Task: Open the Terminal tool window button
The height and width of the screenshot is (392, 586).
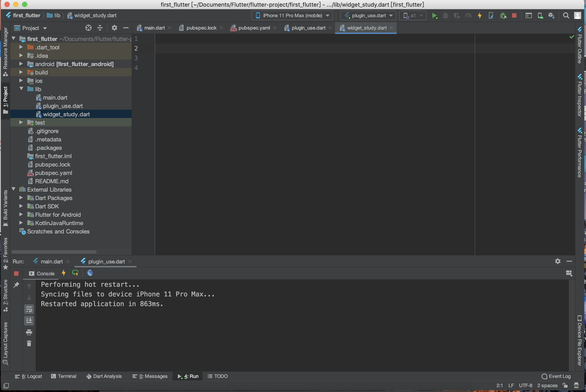Action: click(64, 376)
